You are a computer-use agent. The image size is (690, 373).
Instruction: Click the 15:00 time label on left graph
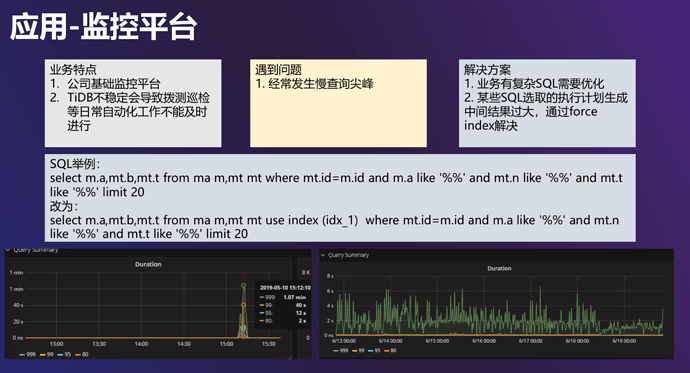[x=227, y=344]
